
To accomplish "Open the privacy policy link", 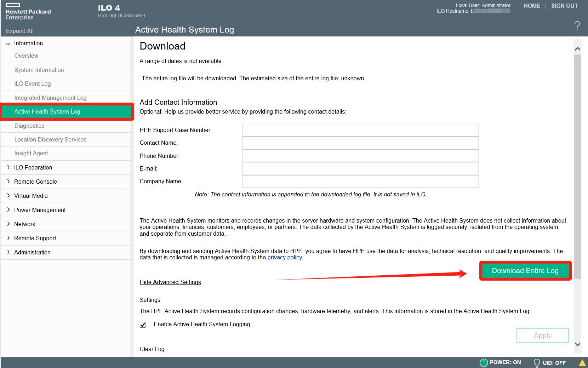I will point(285,258).
